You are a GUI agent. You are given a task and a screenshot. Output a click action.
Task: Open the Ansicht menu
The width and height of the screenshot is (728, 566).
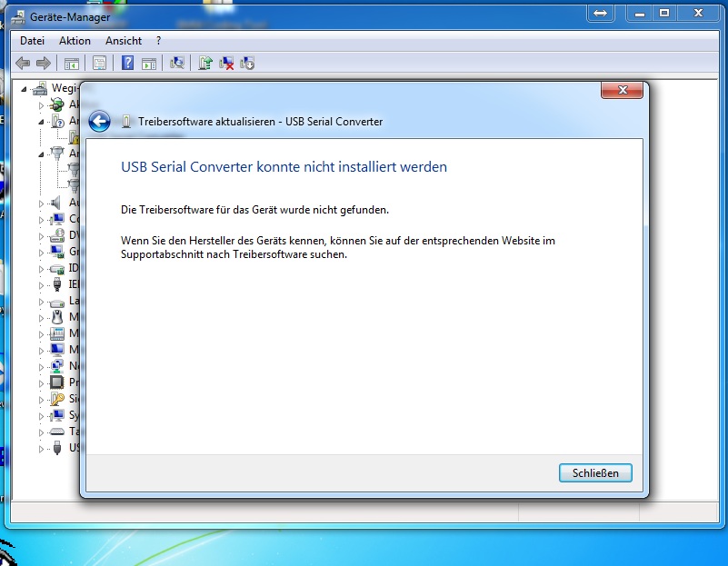[124, 41]
